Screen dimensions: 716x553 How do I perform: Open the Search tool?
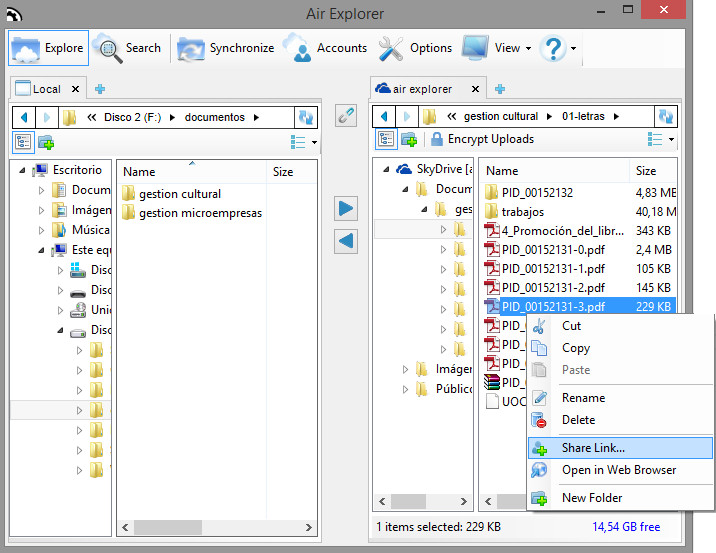(x=128, y=48)
